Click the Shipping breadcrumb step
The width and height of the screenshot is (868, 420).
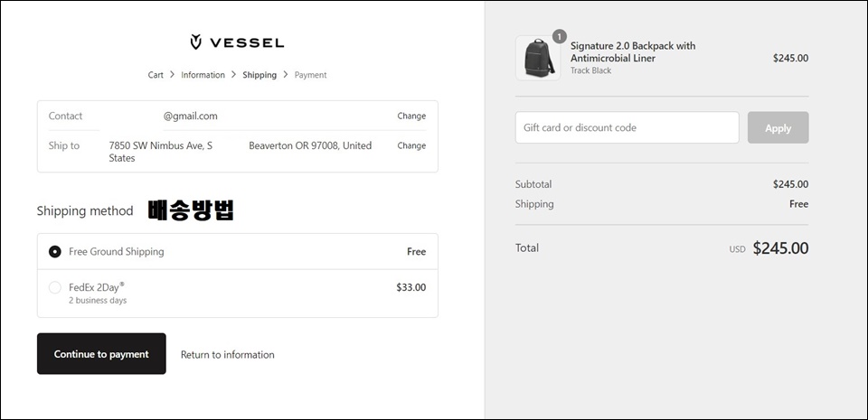[259, 75]
